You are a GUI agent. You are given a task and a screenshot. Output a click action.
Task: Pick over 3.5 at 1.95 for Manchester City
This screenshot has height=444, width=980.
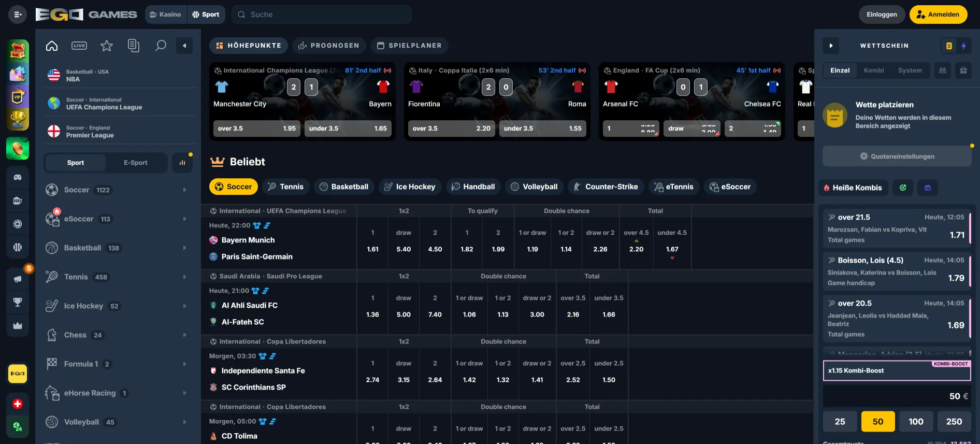point(257,128)
